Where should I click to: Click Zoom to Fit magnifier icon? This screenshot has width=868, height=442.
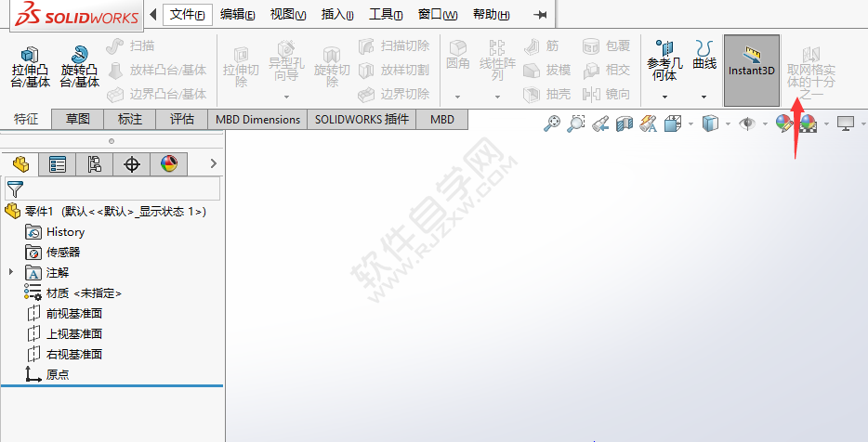552,123
